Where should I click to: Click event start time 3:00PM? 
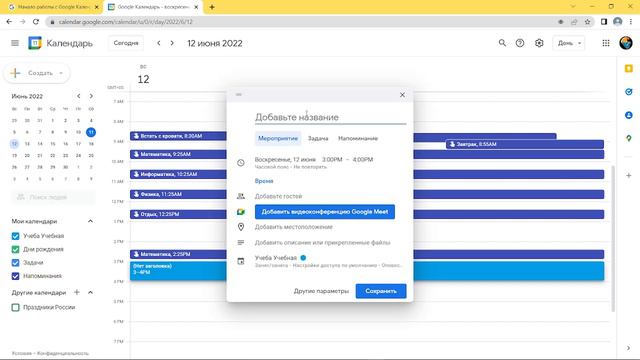(332, 160)
